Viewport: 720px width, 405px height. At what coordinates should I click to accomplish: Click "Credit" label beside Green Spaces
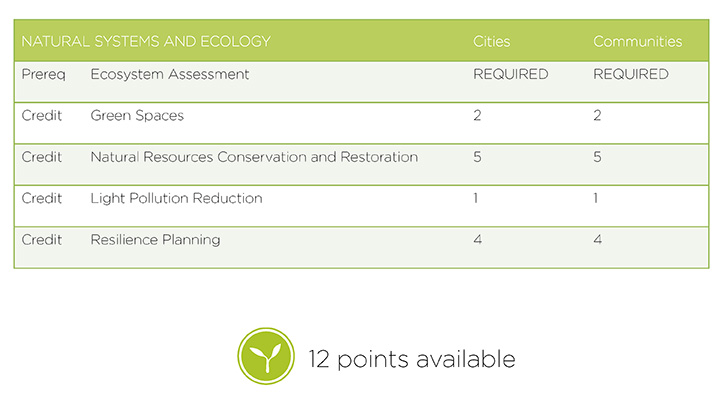[x=41, y=116]
